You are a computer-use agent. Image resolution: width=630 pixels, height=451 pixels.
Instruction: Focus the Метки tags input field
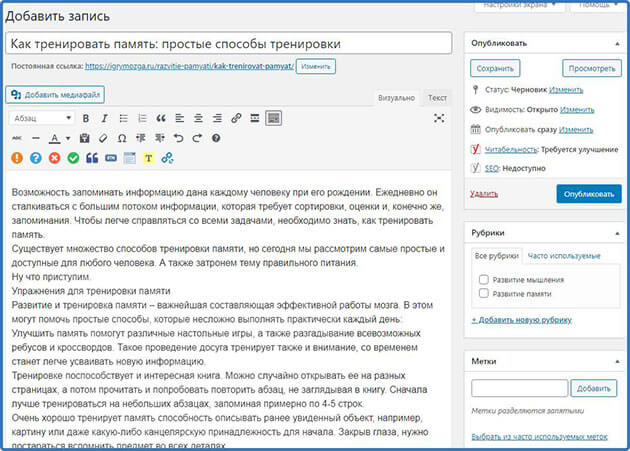[520, 388]
